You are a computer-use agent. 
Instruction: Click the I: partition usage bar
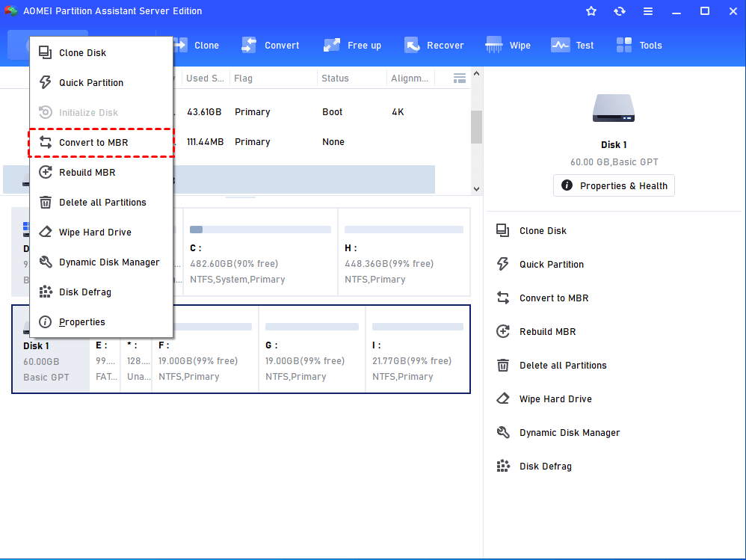pyautogui.click(x=418, y=327)
